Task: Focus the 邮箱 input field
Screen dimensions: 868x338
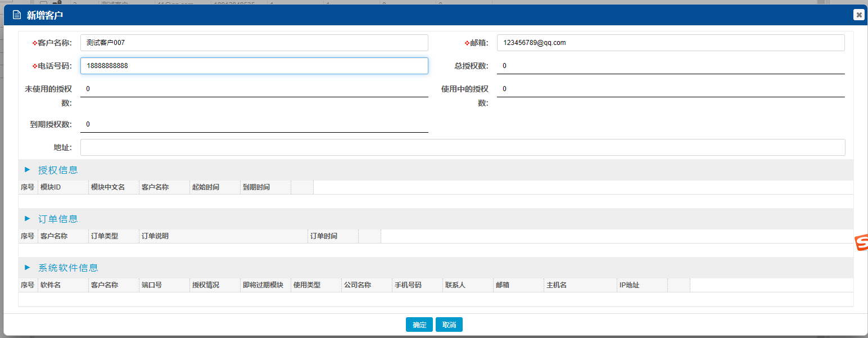Action: point(671,43)
